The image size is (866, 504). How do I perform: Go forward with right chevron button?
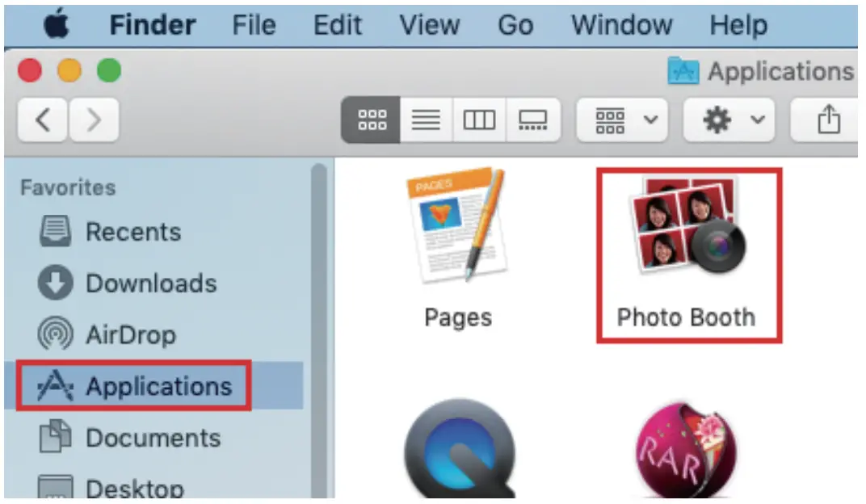(94, 120)
